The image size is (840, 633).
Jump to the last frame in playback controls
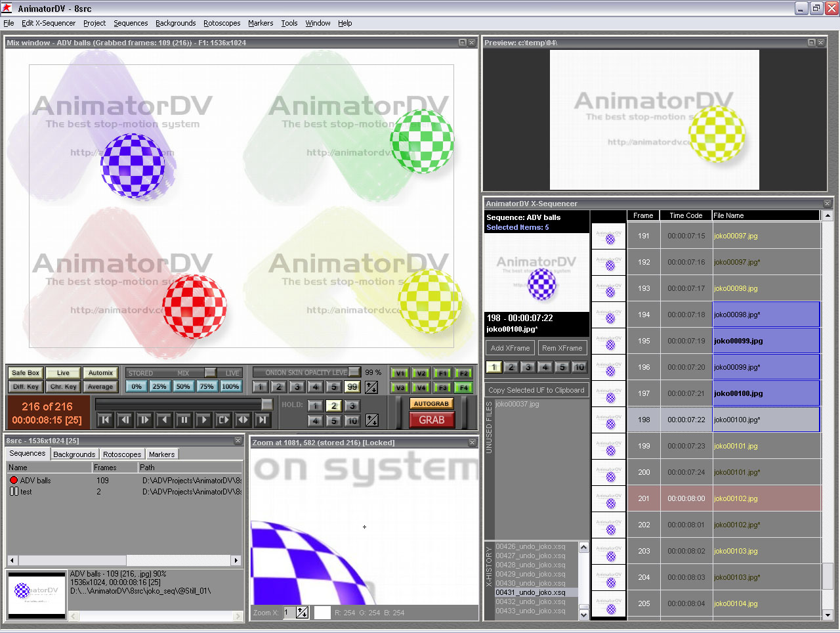(262, 420)
